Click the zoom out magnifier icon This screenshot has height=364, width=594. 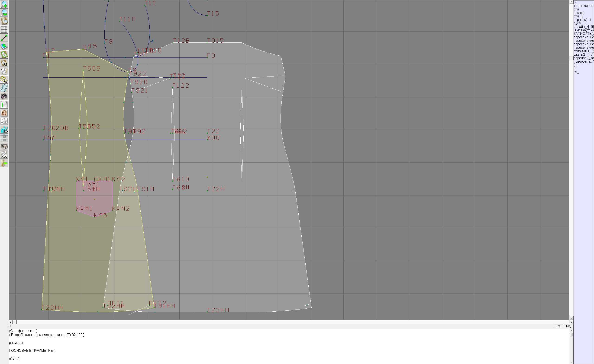coord(4,13)
